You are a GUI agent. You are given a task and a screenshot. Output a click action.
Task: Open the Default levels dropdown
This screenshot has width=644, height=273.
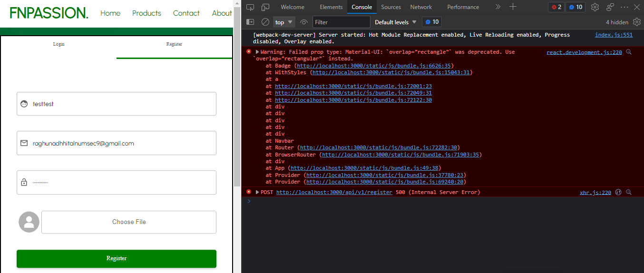tap(396, 22)
